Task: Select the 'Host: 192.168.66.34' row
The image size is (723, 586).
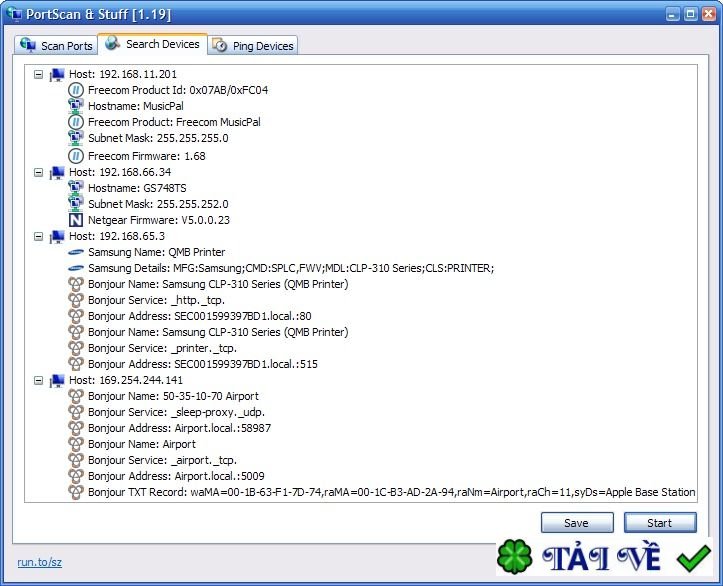Action: click(120, 172)
